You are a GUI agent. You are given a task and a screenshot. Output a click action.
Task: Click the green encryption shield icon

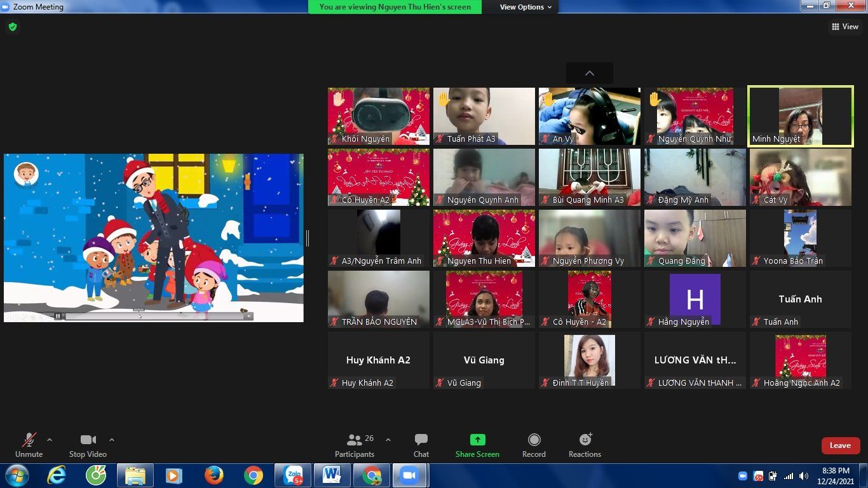click(12, 27)
